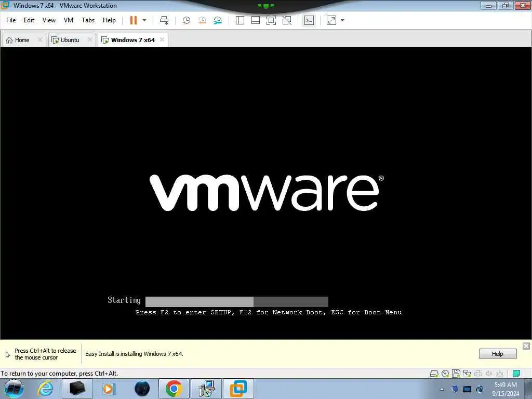Click the sound card status icon
Viewport: 532px width, 399px height.
pos(489,374)
